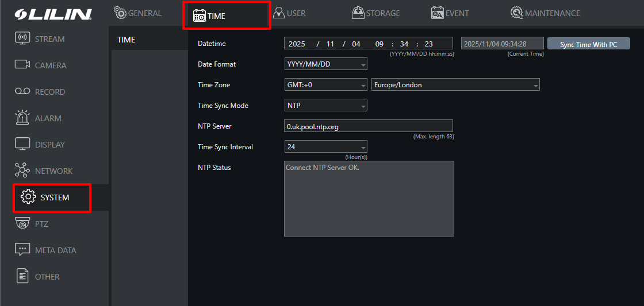Image resolution: width=644 pixels, height=306 pixels.
Task: Select the PTZ dome camera icon
Action: click(x=23, y=223)
